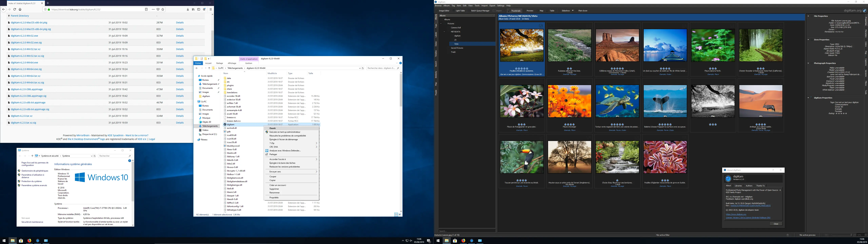Switch digiKam to Table view

click(x=552, y=11)
